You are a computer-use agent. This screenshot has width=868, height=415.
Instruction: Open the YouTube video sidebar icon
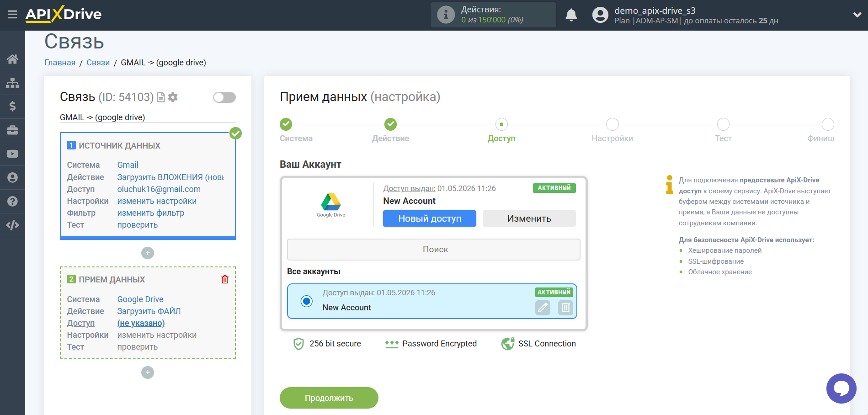coord(12,154)
